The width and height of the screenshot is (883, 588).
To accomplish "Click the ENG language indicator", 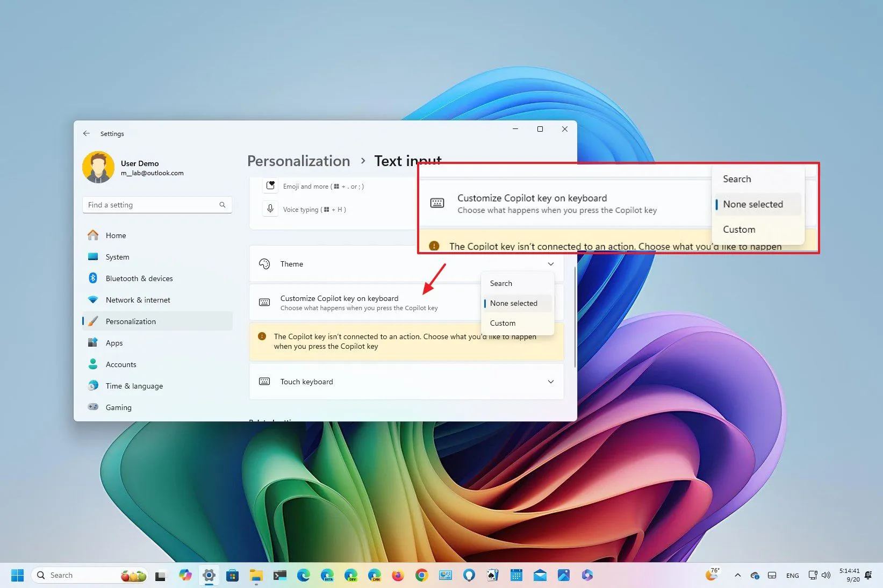I will [x=792, y=575].
